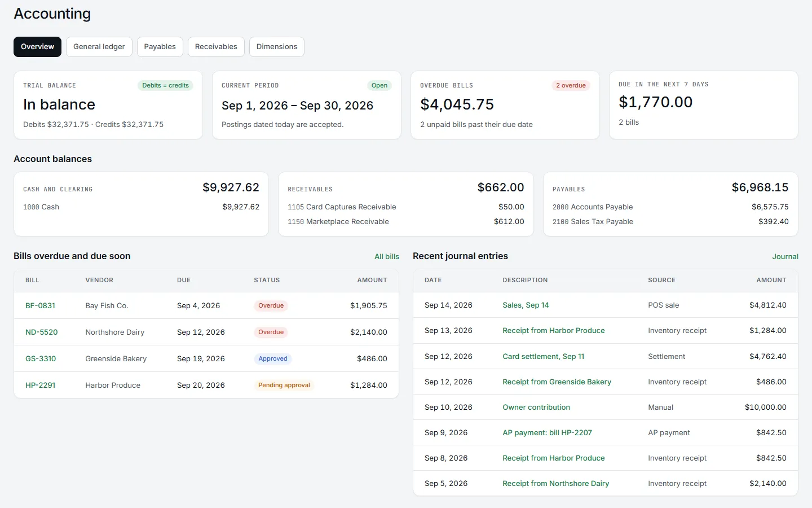The width and height of the screenshot is (812, 508).
Task: Open Sep 13 Receipt from Harbor Produce entry
Action: tap(553, 330)
